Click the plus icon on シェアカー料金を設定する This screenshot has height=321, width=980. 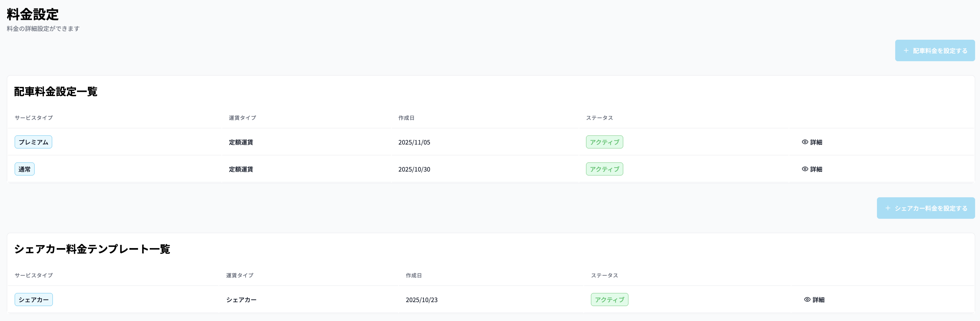888,208
